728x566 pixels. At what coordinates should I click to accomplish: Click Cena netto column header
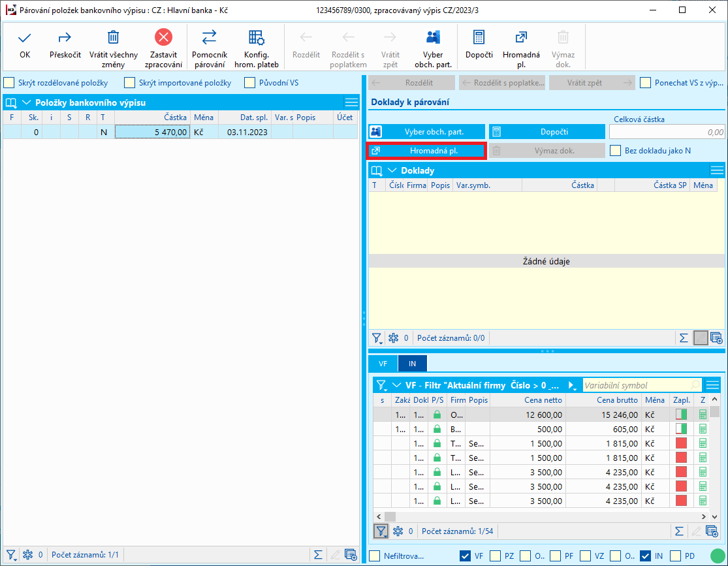tap(528, 400)
